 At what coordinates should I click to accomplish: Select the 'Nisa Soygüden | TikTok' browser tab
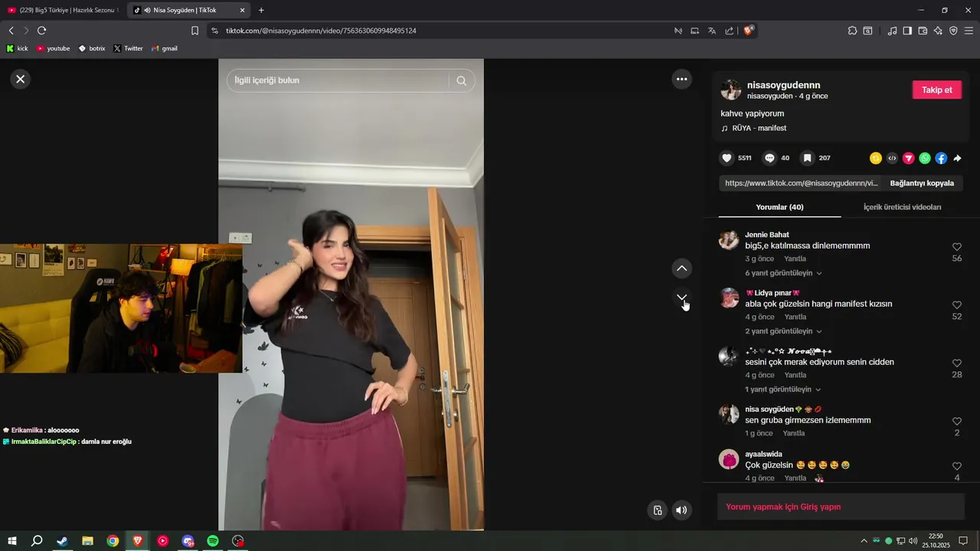tap(189, 10)
